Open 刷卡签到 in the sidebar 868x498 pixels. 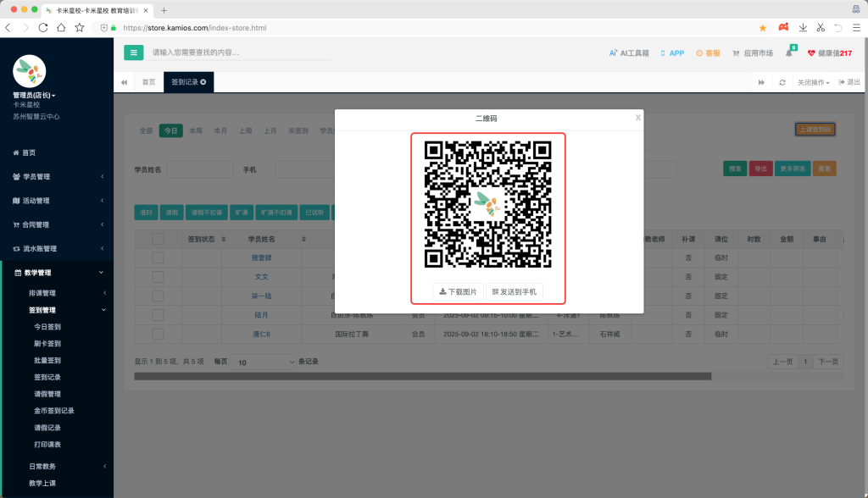[47, 344]
